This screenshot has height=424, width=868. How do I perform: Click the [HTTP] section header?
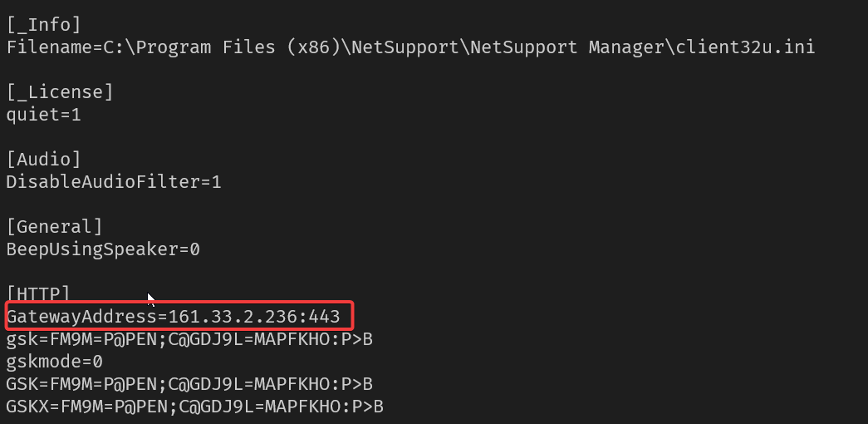(x=38, y=293)
